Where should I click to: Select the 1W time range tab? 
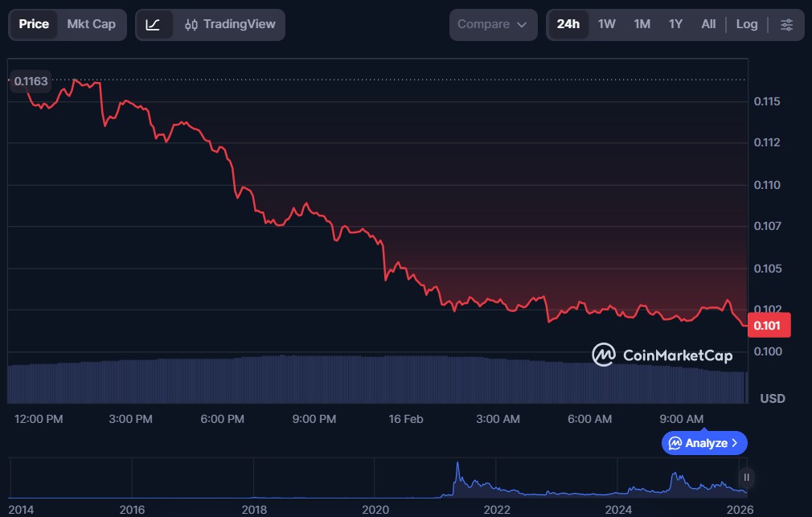click(606, 24)
